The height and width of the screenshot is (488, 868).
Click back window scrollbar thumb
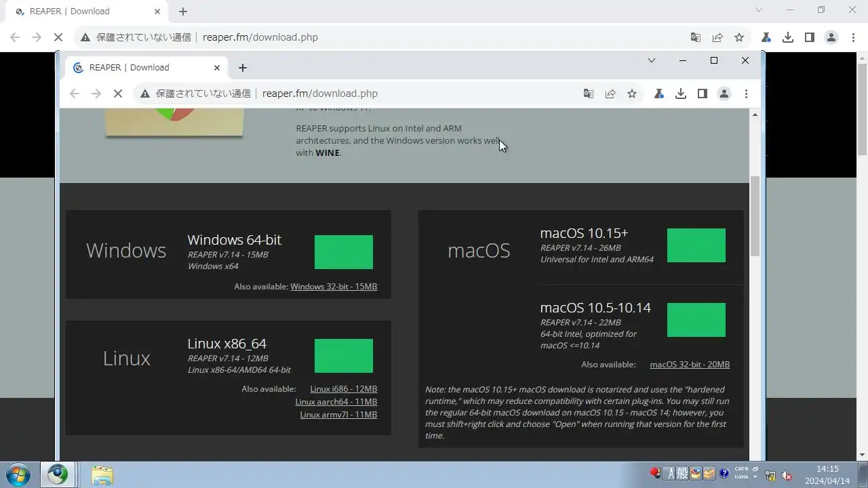[863, 110]
